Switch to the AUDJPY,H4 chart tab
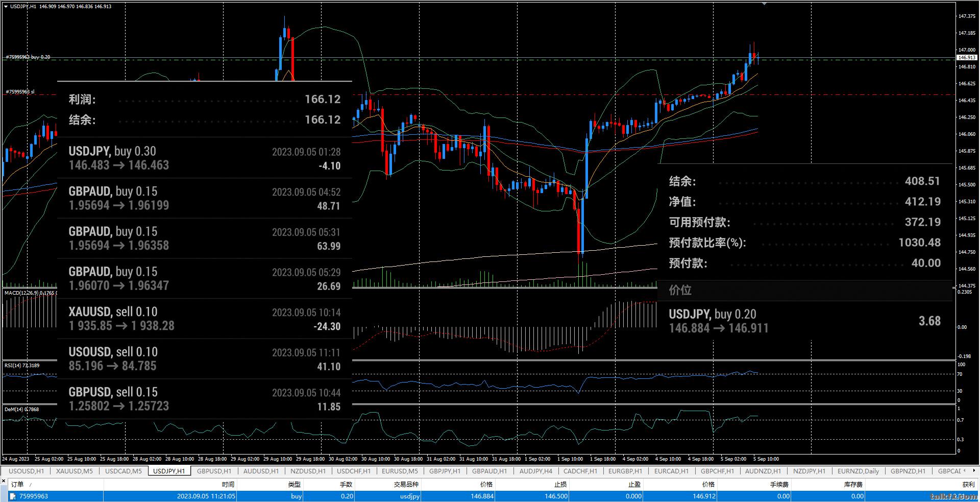The height and width of the screenshot is (502, 980). pos(536,471)
